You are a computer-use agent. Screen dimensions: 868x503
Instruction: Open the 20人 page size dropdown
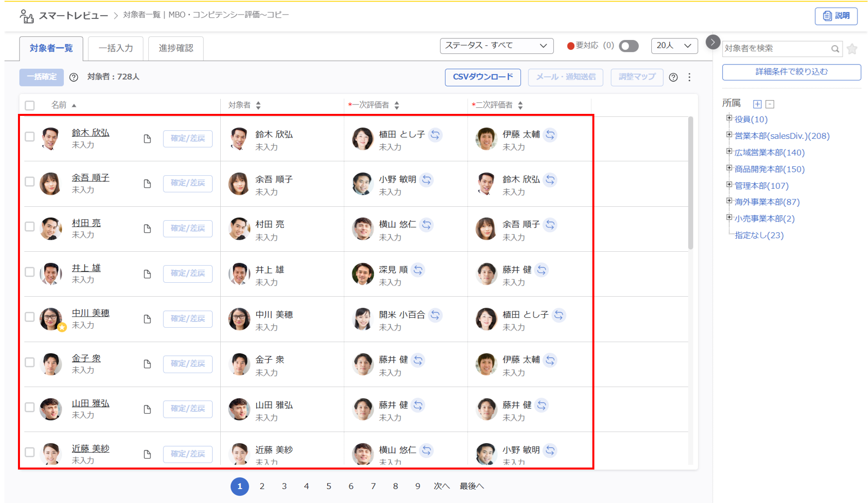pyautogui.click(x=674, y=46)
